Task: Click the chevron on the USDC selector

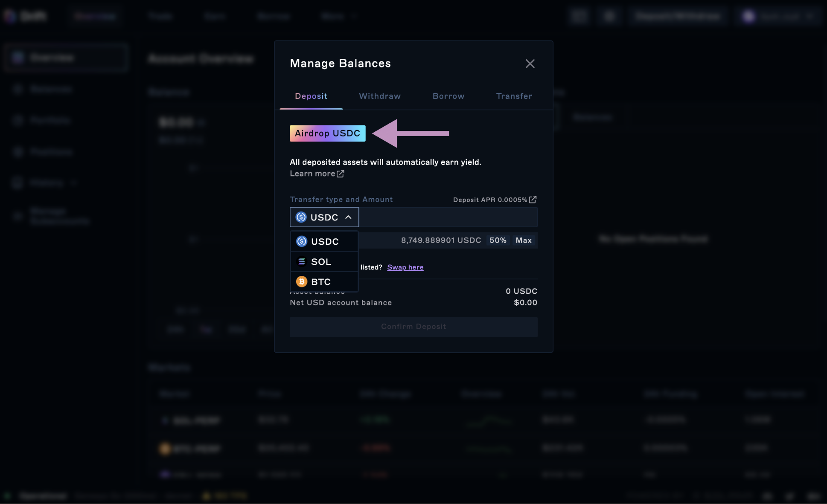Action: [x=349, y=217]
